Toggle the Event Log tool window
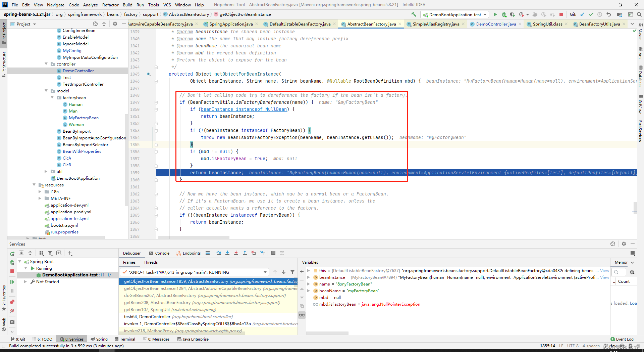The height and width of the screenshot is (352, 644). pyautogui.click(x=622, y=339)
